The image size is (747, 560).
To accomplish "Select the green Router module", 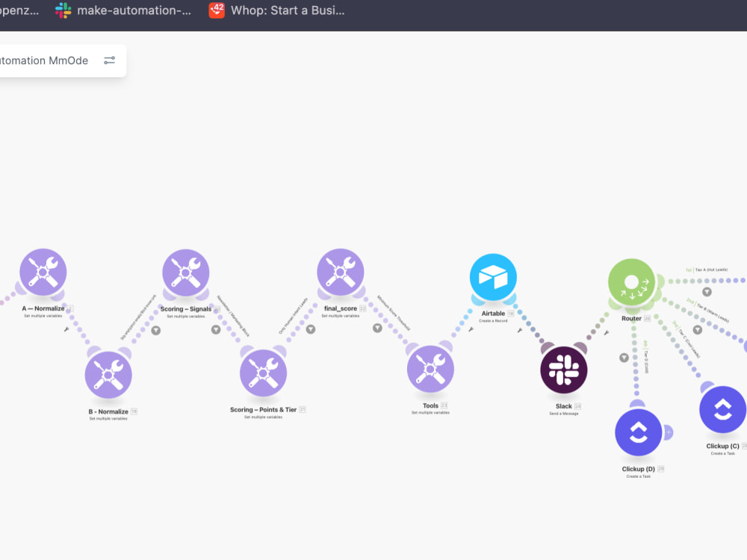I will (x=632, y=282).
